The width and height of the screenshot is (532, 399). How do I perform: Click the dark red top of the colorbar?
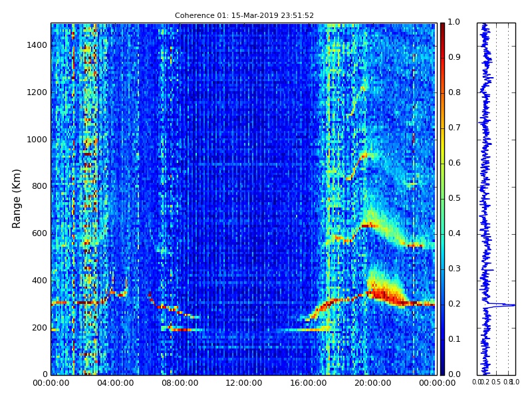442,29
